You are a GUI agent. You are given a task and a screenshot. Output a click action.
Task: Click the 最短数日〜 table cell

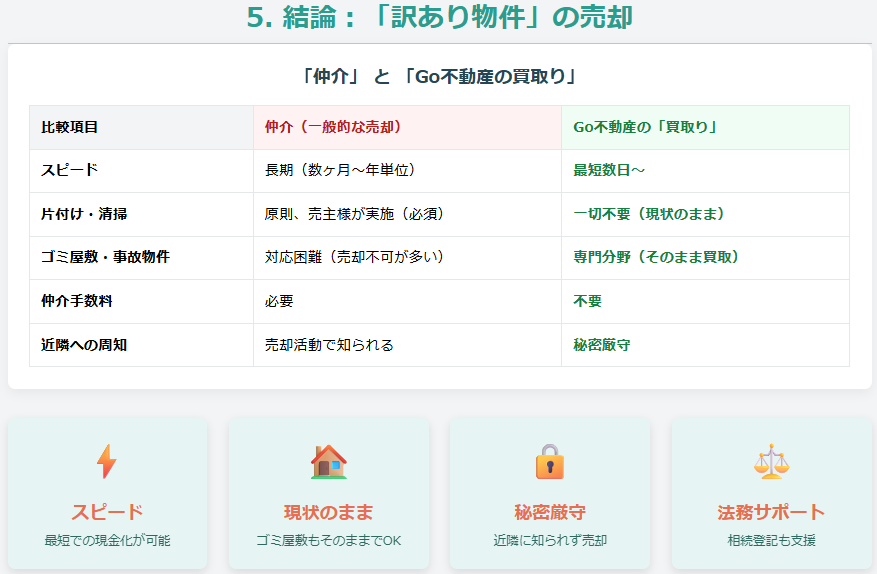pos(609,170)
